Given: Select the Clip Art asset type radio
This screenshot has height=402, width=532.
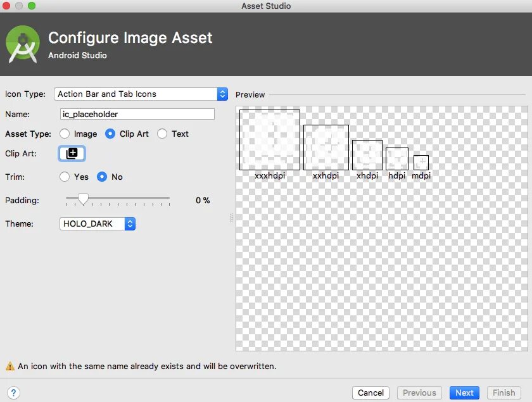Looking at the screenshot, I should coord(110,134).
